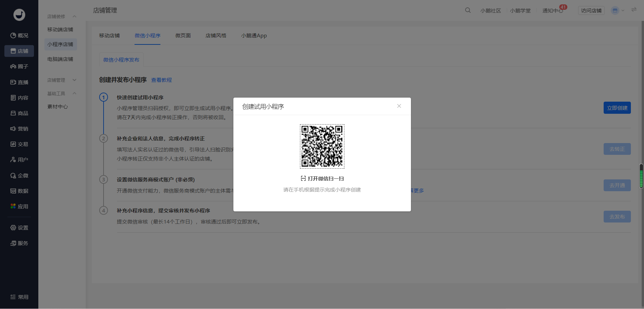This screenshot has width=644, height=309.
Task: Switch to the 微页面 tab
Action: tap(183, 35)
